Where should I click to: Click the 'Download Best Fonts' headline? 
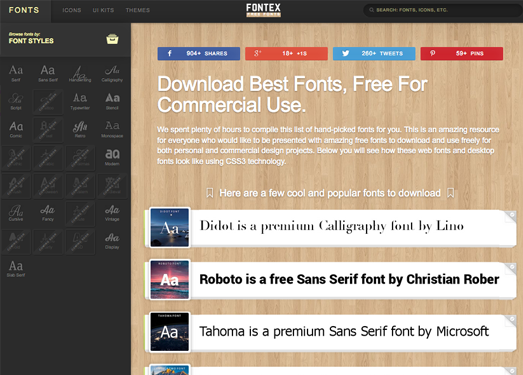coord(292,94)
